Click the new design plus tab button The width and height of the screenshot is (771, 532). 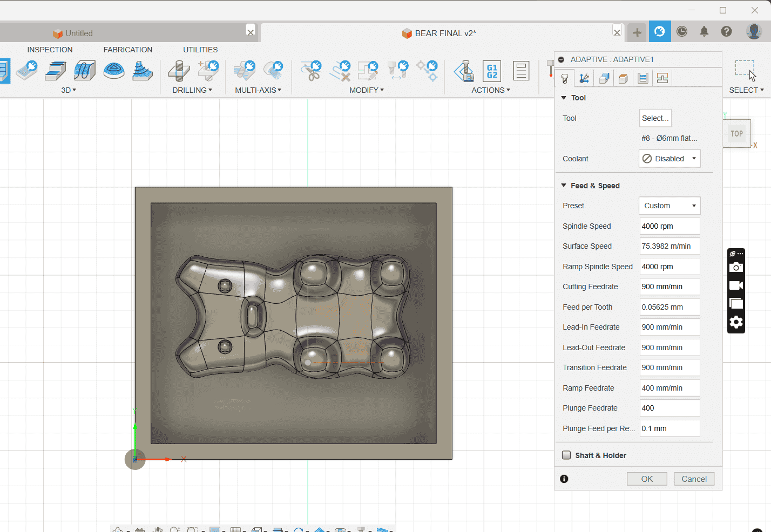click(x=637, y=32)
